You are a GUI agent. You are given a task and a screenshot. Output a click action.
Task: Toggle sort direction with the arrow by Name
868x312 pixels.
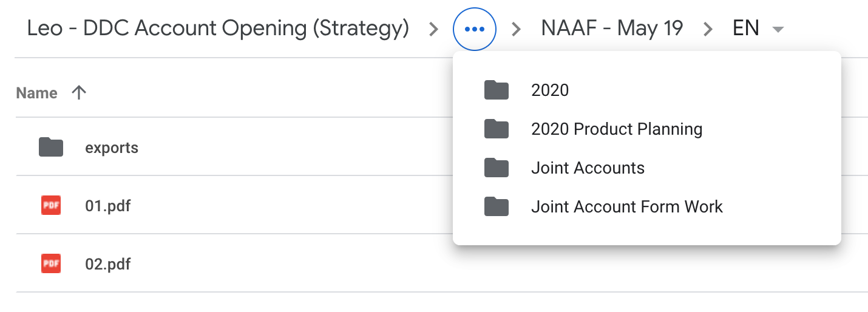coord(79,93)
